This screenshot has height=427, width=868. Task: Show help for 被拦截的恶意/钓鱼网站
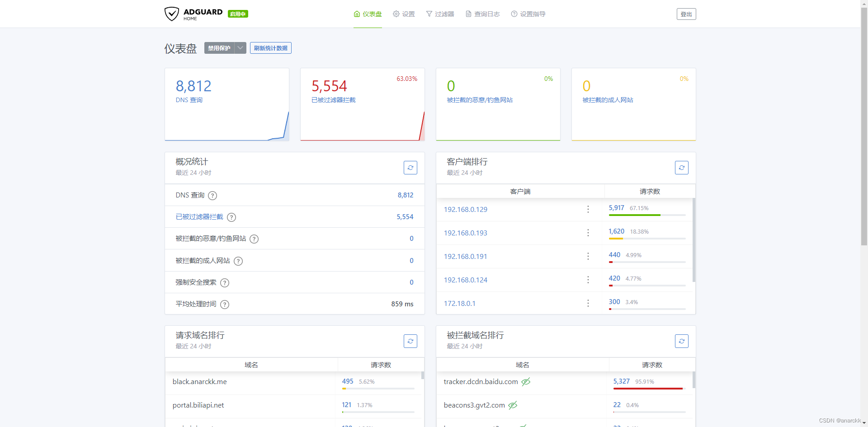[x=254, y=239]
